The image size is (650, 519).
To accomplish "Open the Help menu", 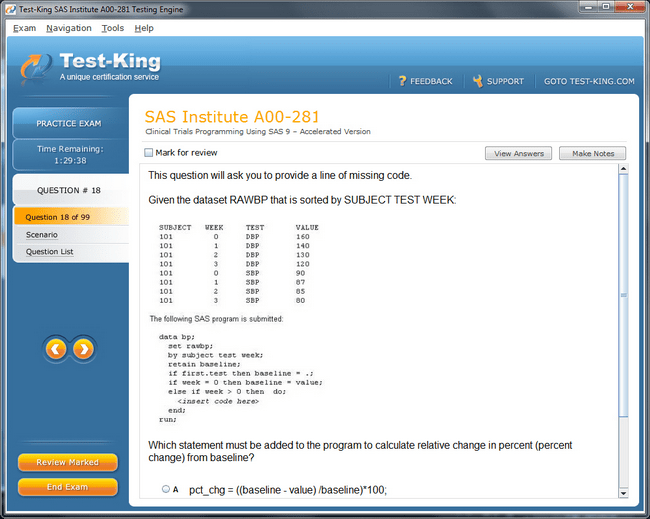I will pyautogui.click(x=144, y=28).
